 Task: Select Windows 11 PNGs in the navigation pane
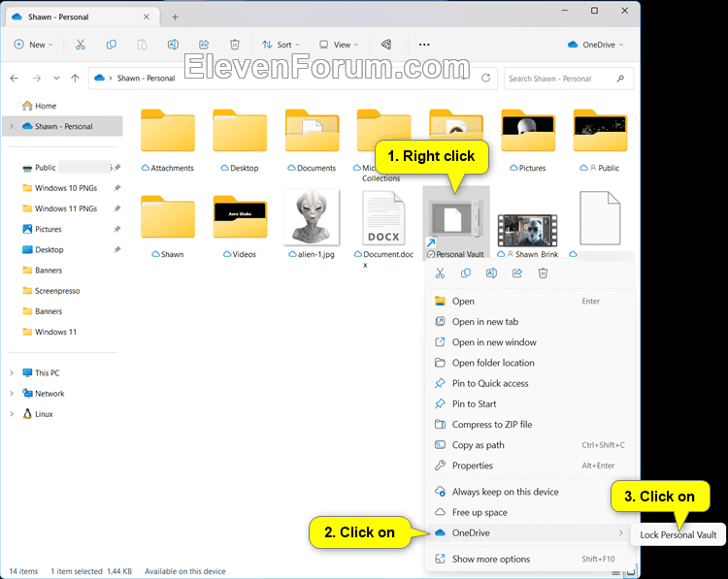62,209
